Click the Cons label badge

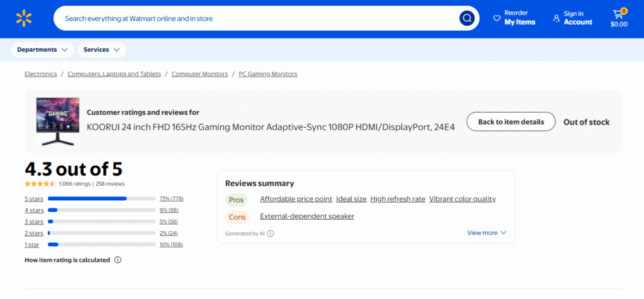(237, 217)
